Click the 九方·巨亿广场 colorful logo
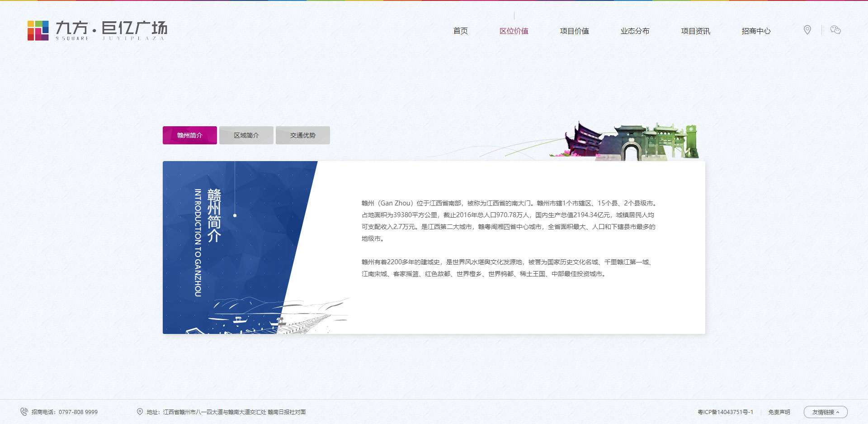Image resolution: width=868 pixels, height=424 pixels. click(x=97, y=31)
